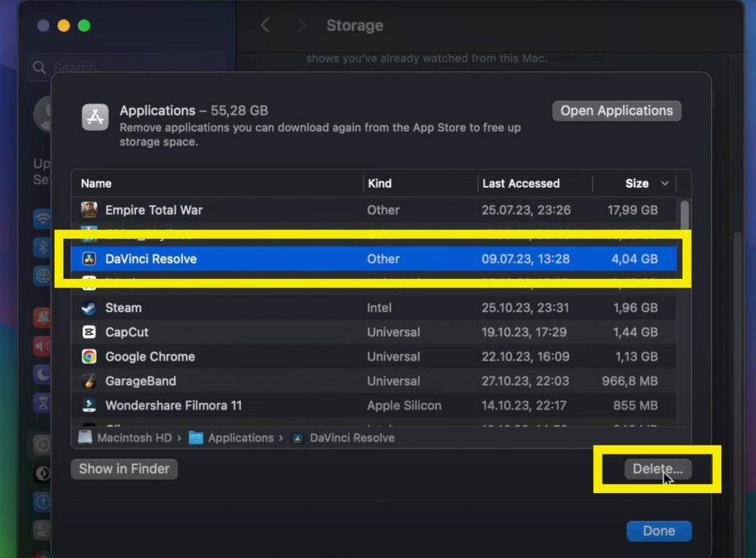Click the 17,99 GB size cell
The width and height of the screenshot is (756, 558).
coord(632,210)
